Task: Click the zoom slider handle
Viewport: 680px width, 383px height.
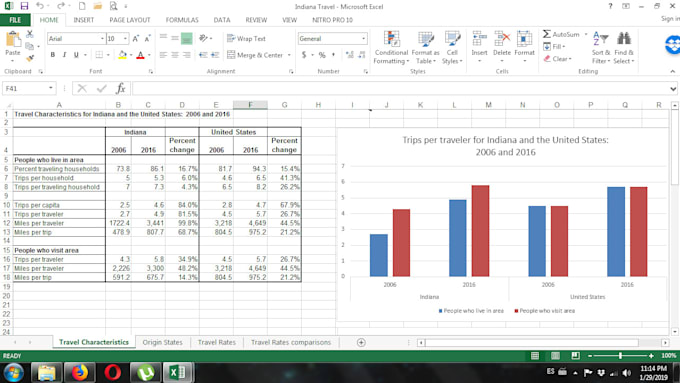Action: coord(621,356)
